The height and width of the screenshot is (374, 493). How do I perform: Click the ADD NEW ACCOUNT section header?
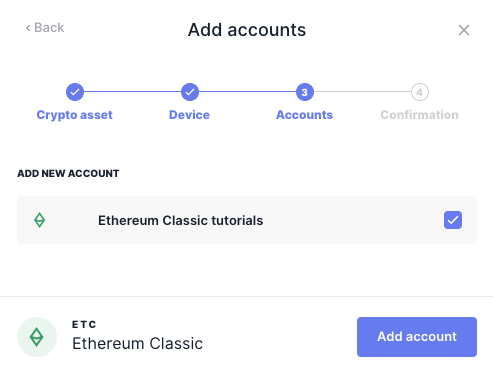(68, 173)
